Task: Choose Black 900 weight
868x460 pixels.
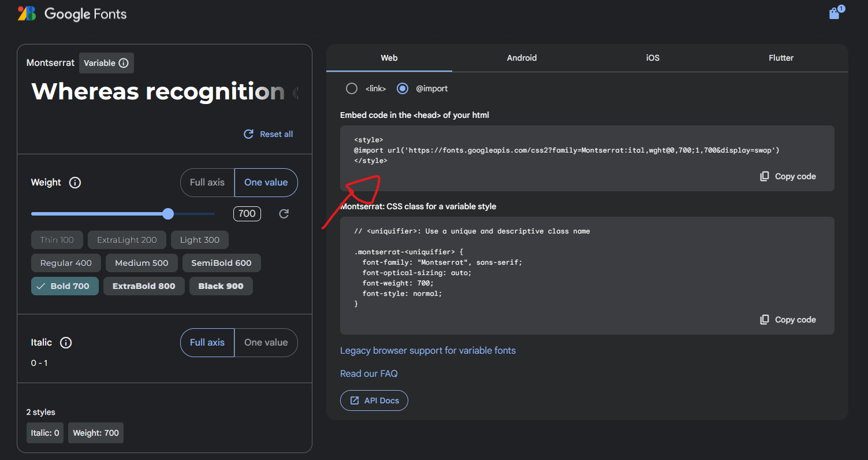Action: (221, 286)
